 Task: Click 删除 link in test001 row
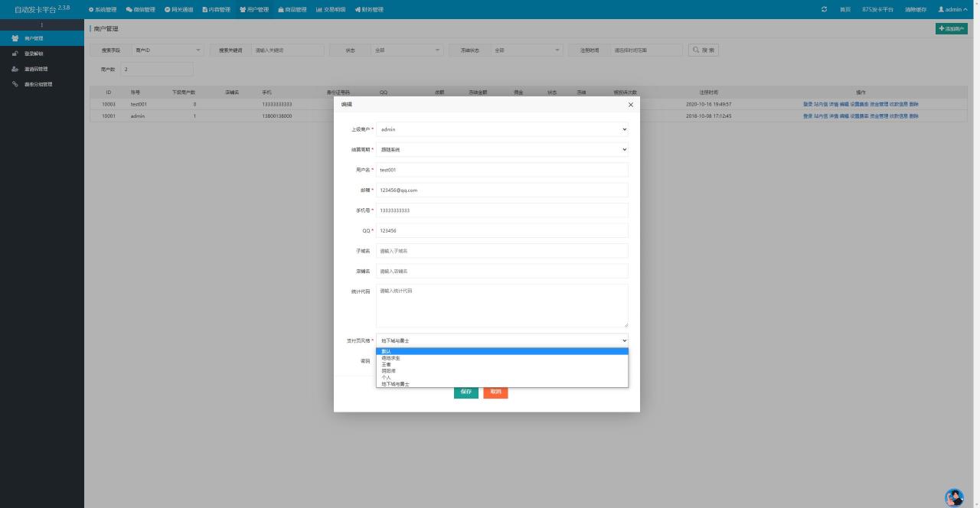point(914,104)
